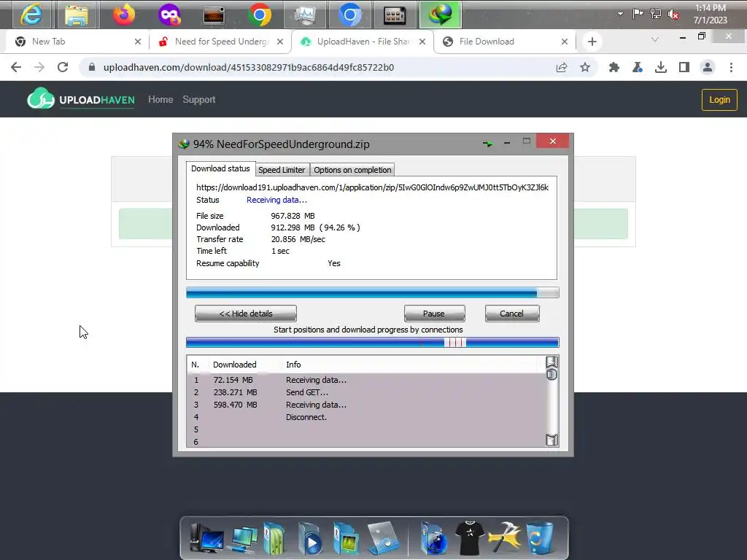Go to UploadHaven Home link

click(x=160, y=99)
